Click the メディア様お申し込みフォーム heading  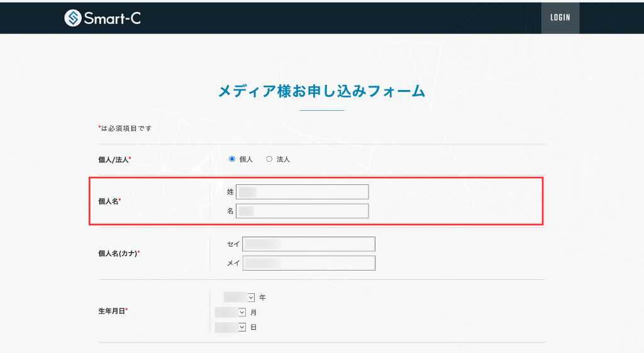[321, 91]
